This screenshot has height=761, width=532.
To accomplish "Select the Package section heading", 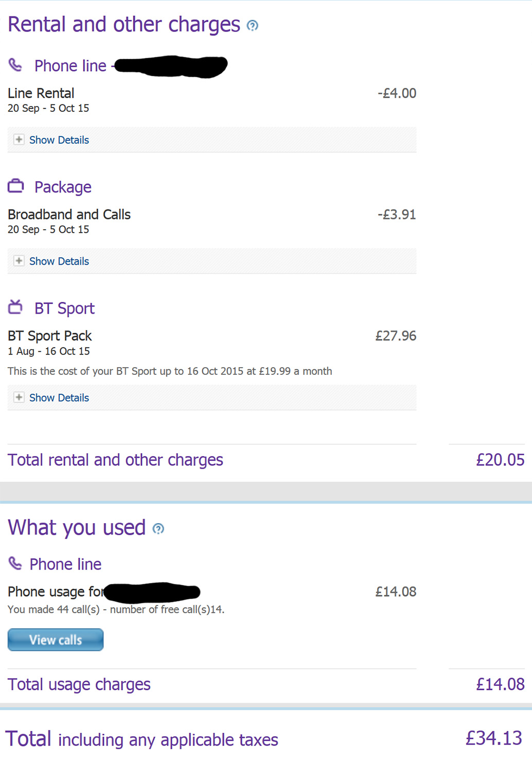I will point(63,187).
